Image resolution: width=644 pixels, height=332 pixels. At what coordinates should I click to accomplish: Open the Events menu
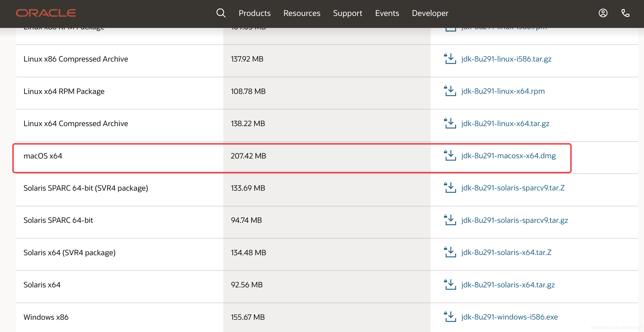(387, 13)
